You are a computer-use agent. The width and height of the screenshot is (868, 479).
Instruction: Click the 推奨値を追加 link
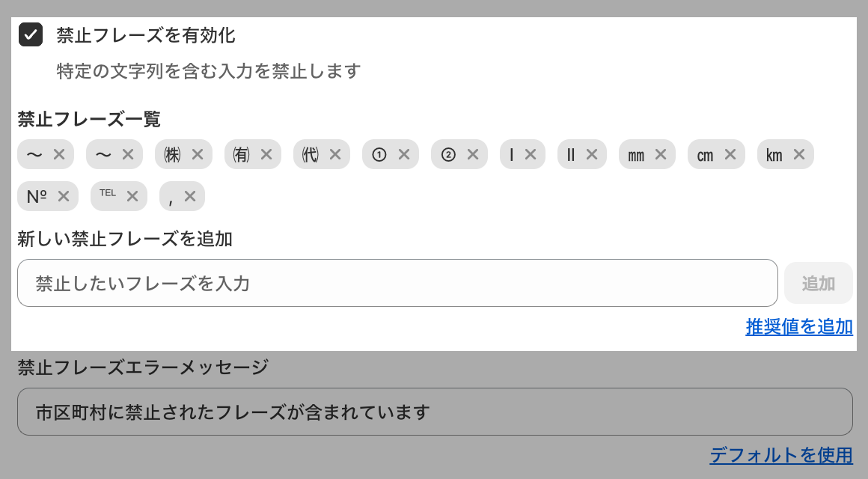pos(799,326)
